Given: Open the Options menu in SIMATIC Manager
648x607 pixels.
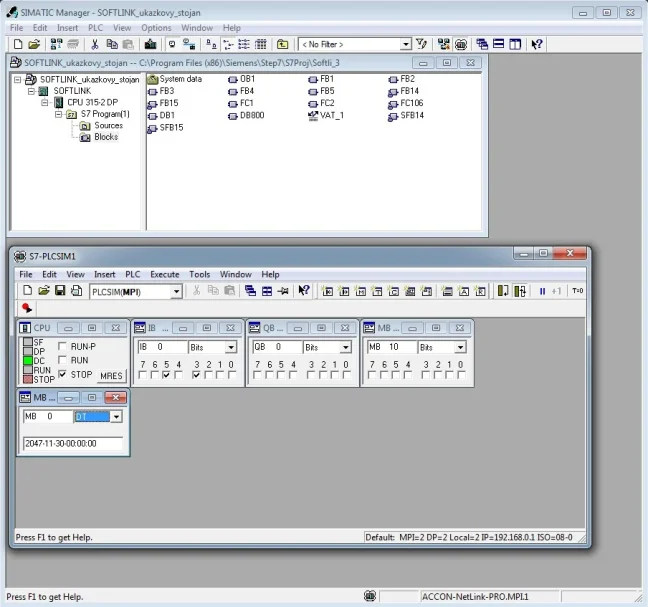Looking at the screenshot, I should [156, 28].
